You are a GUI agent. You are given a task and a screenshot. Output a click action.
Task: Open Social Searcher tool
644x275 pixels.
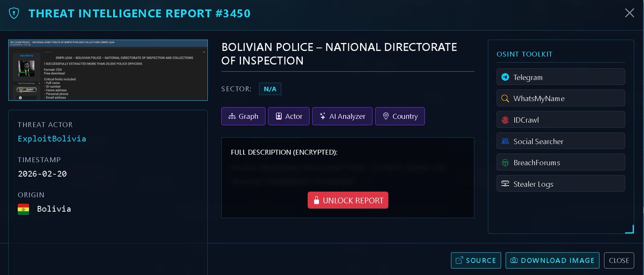point(561,141)
